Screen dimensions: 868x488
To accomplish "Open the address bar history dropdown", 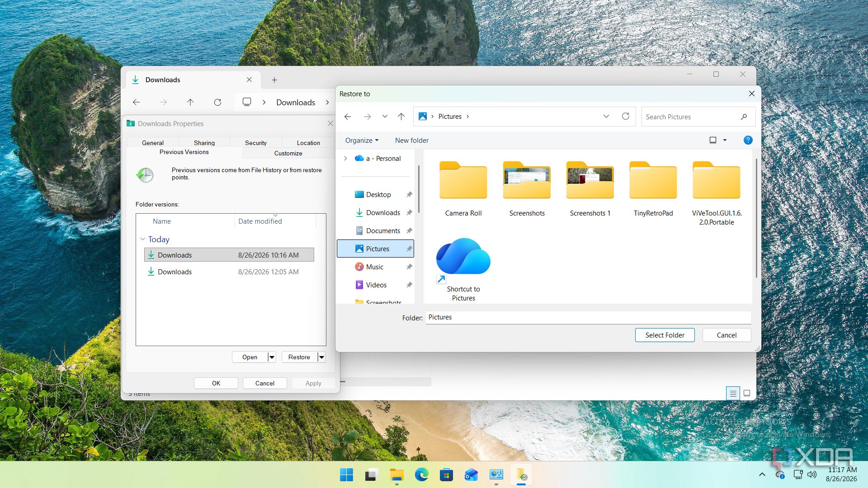I will (x=606, y=117).
